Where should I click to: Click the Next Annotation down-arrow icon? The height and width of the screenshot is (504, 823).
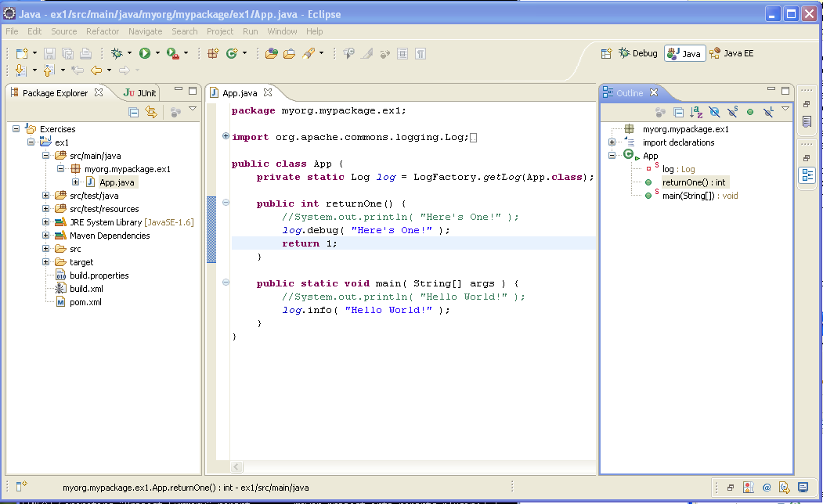click(x=20, y=70)
